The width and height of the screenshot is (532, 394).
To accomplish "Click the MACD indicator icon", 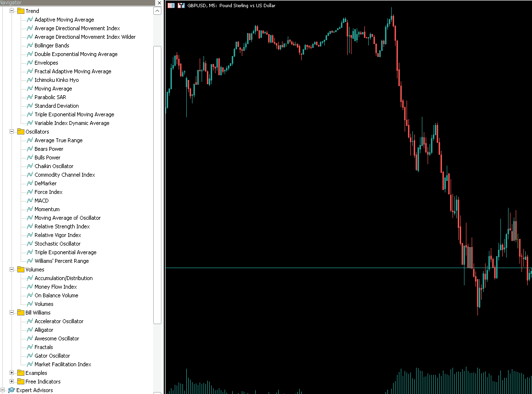I will [30, 201].
